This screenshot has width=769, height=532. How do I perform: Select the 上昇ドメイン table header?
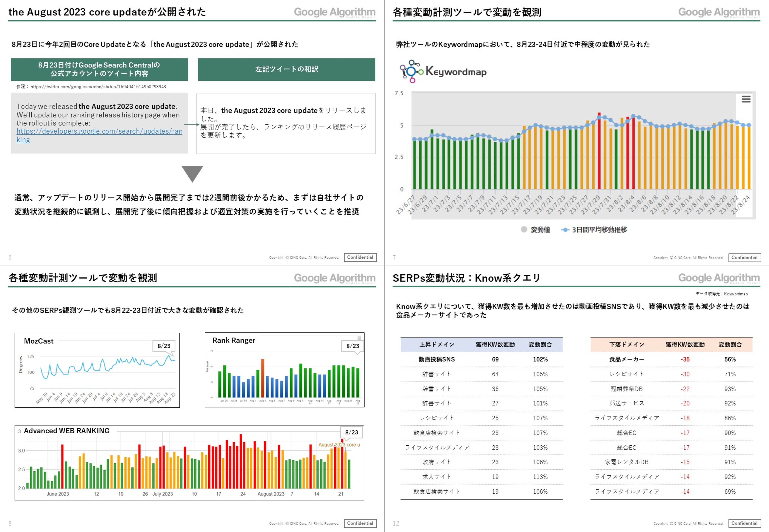pos(437,344)
